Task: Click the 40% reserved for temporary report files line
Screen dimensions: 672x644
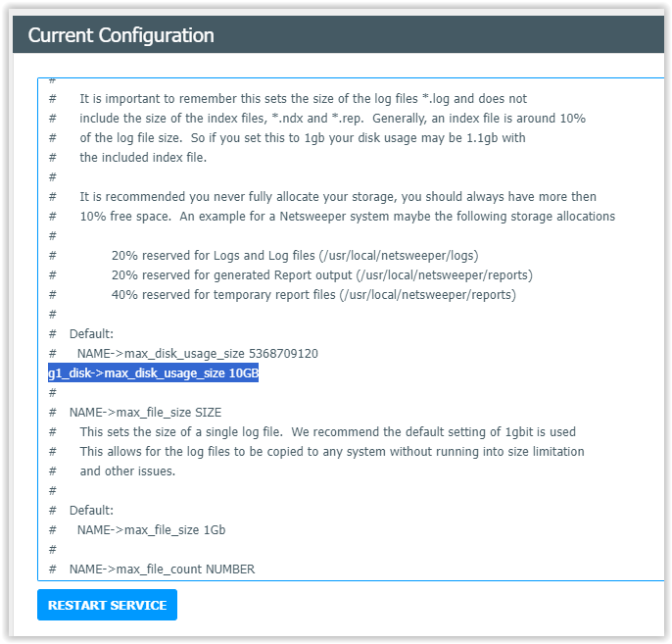Action: 282,295
